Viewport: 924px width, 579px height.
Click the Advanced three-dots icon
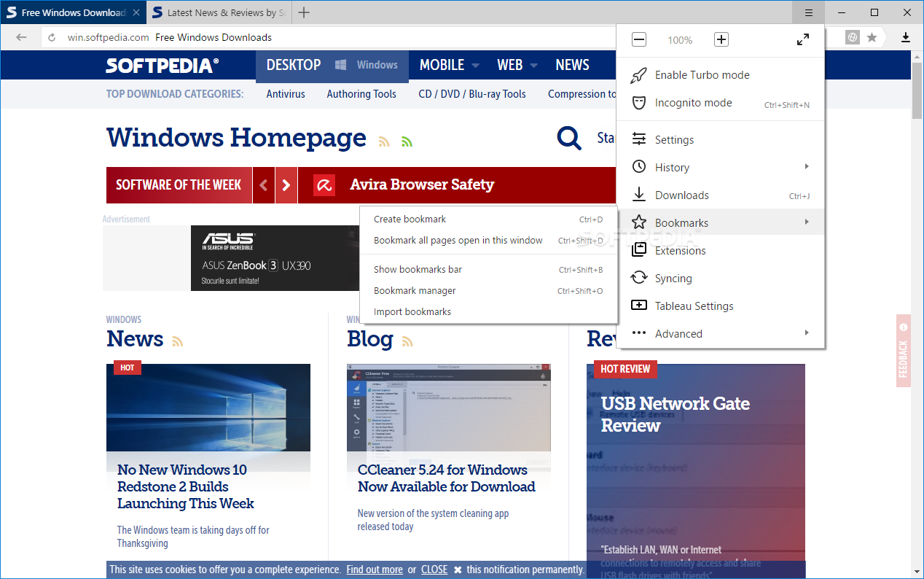[x=638, y=333]
